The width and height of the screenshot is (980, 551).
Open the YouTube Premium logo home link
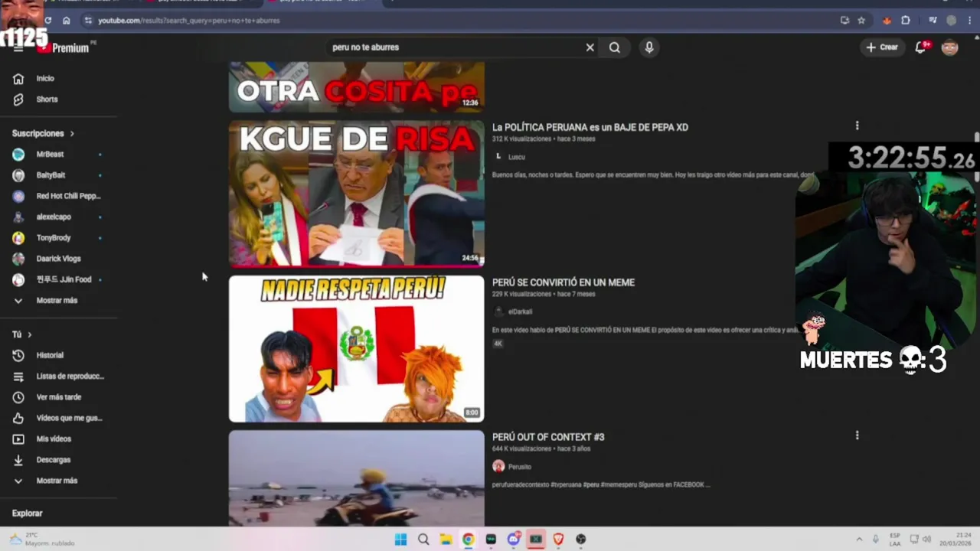[x=63, y=47]
